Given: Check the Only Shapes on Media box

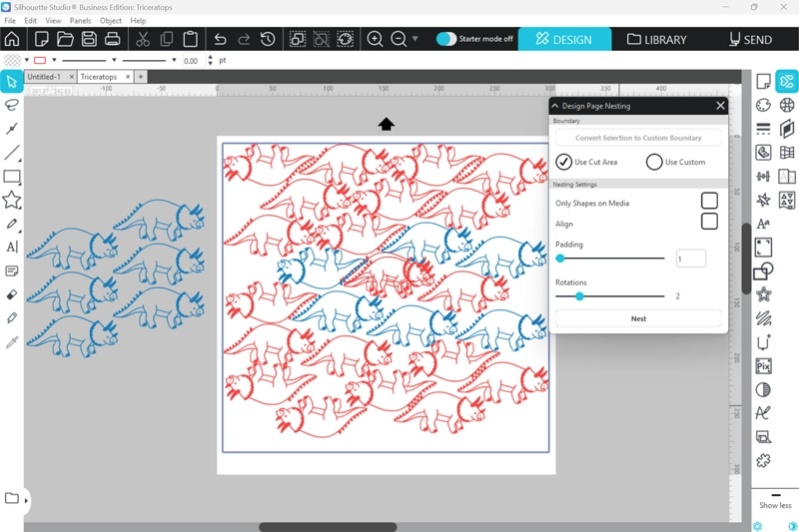Looking at the screenshot, I should coord(709,202).
